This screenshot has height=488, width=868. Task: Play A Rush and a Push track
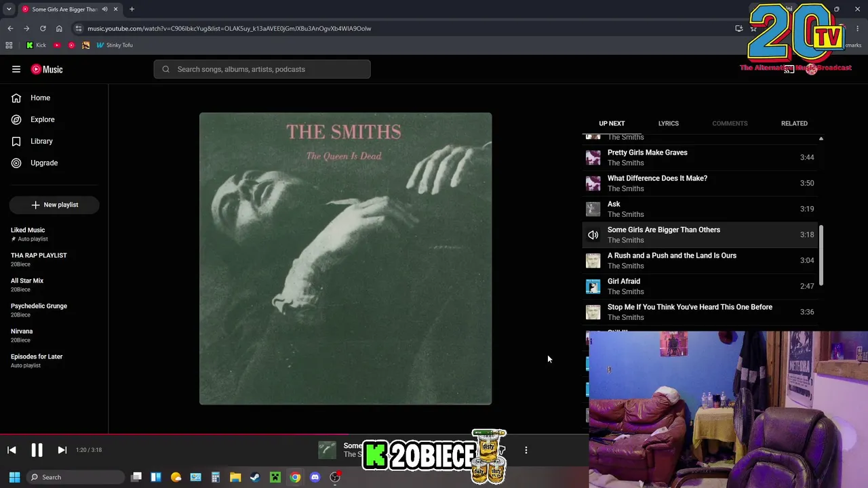click(x=701, y=260)
